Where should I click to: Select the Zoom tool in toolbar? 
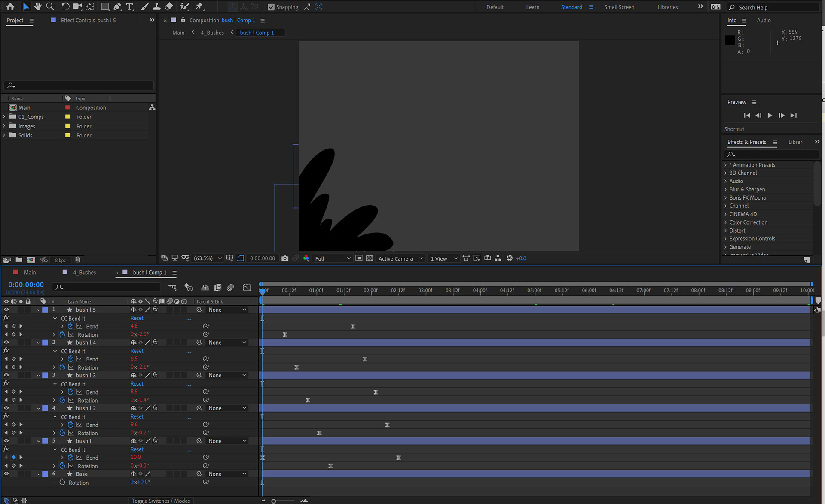click(50, 6)
